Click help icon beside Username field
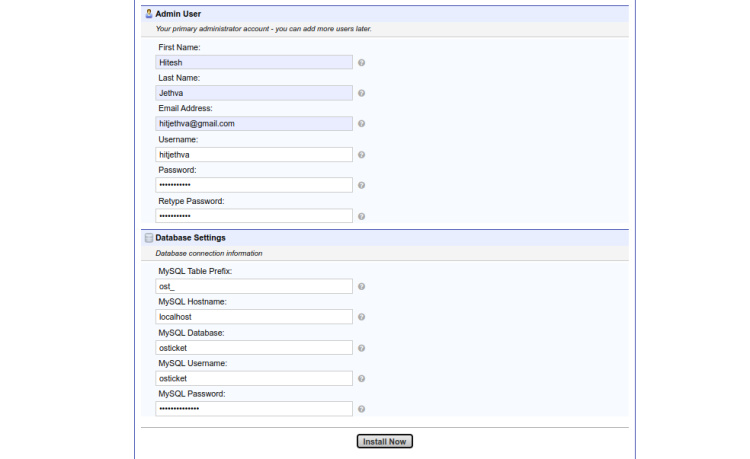Screen dimensions: 750x459 (361, 155)
